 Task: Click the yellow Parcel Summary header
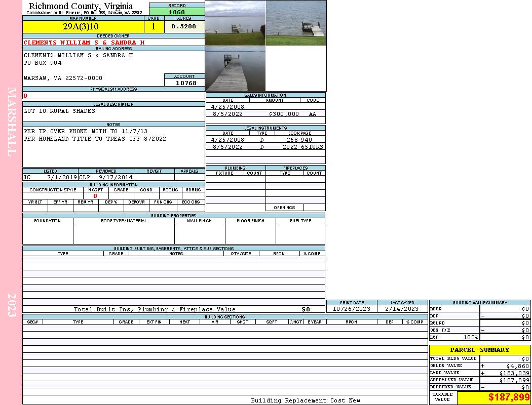click(479, 350)
